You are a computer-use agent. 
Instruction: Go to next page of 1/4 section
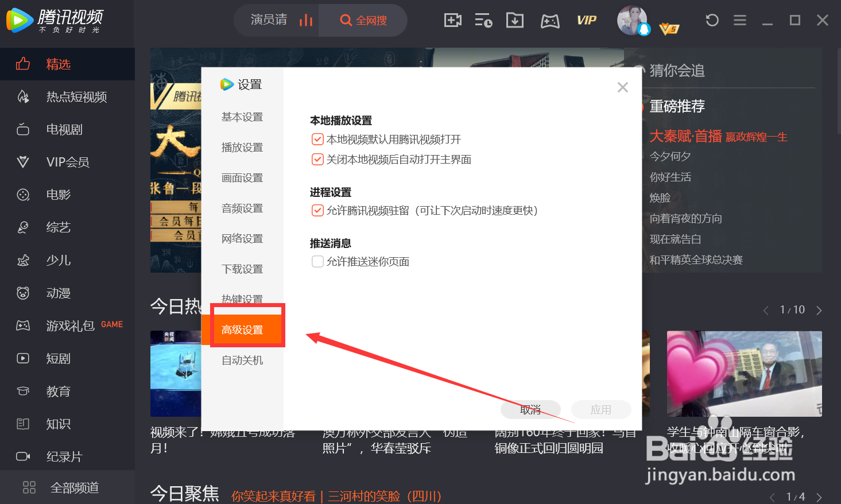pyautogui.click(x=819, y=497)
